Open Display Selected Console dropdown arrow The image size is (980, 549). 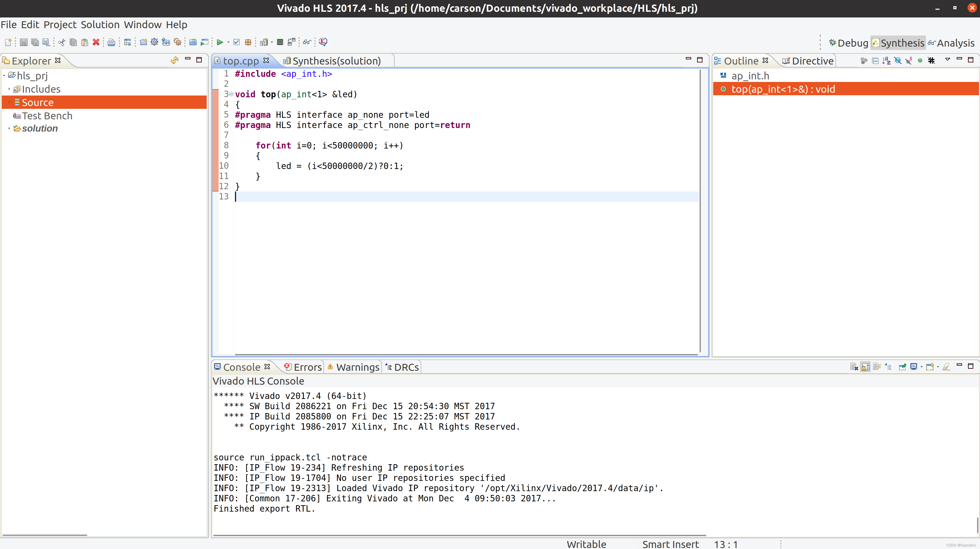click(921, 367)
